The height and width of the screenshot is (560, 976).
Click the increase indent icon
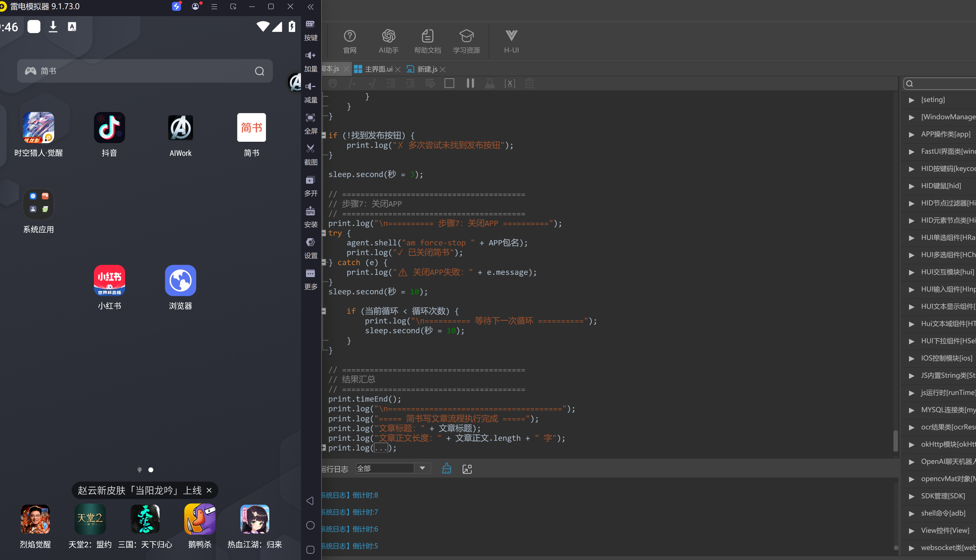tap(410, 83)
